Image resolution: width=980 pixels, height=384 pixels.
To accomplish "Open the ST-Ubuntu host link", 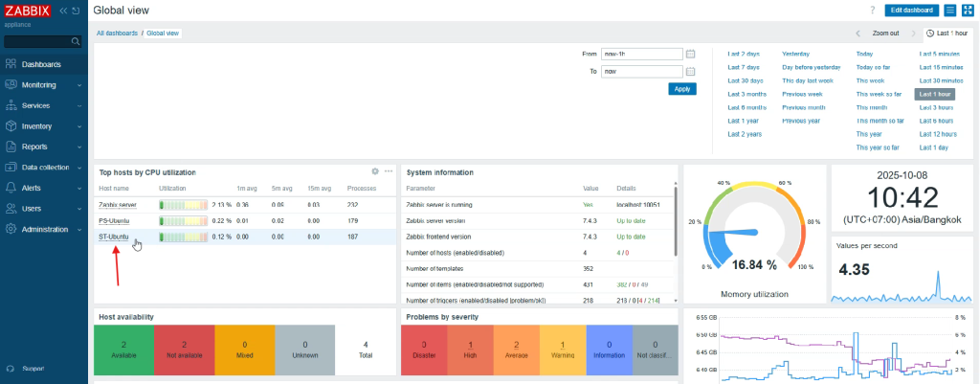I will (x=113, y=237).
